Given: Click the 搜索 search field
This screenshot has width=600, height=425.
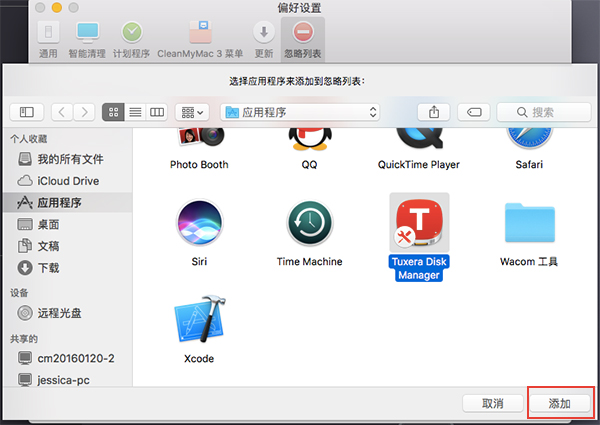Looking at the screenshot, I should 544,112.
